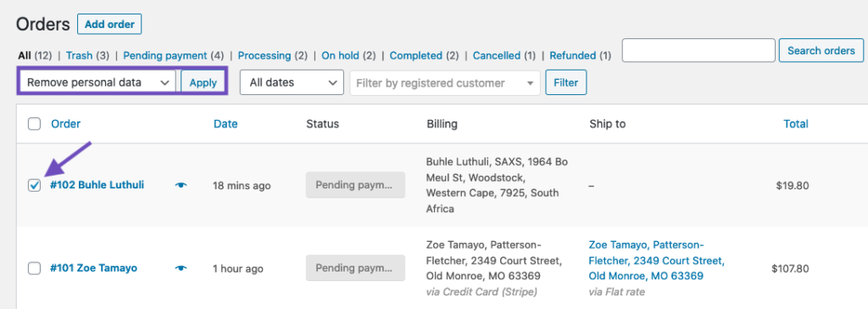
Task: Open order #102 Buhle Luthuli
Action: tap(97, 185)
